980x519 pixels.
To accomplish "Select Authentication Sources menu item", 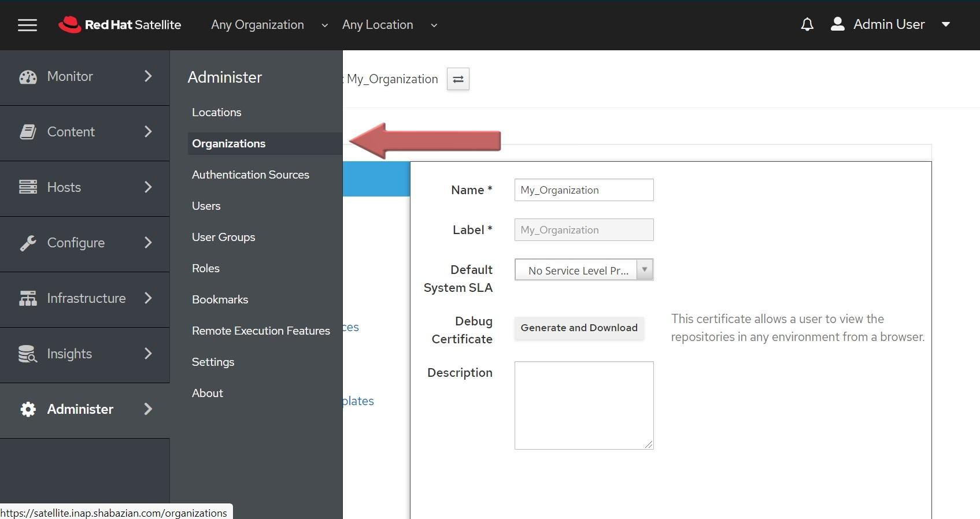I will 250,175.
